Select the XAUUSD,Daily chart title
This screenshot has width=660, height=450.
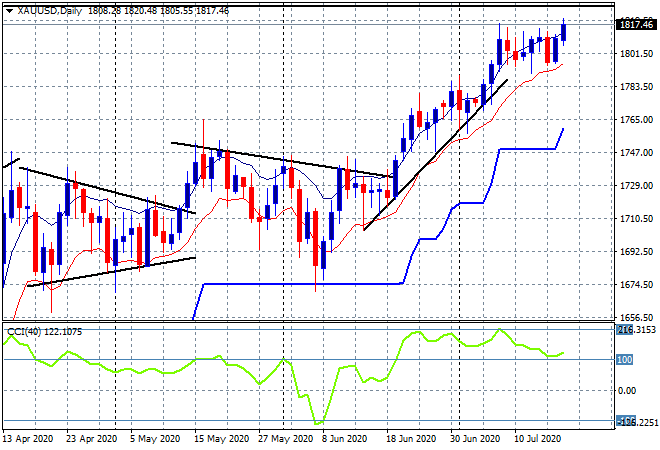[x=50, y=11]
